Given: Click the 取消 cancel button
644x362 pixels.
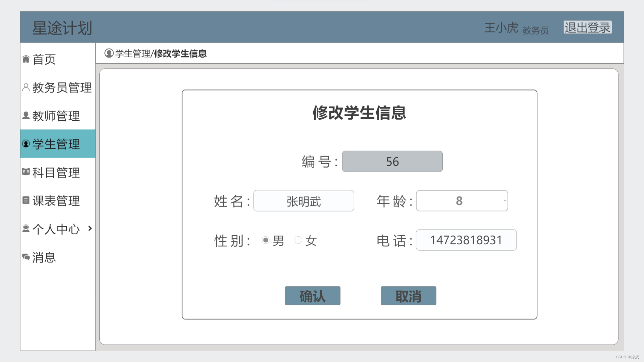Looking at the screenshot, I should (x=408, y=296).
